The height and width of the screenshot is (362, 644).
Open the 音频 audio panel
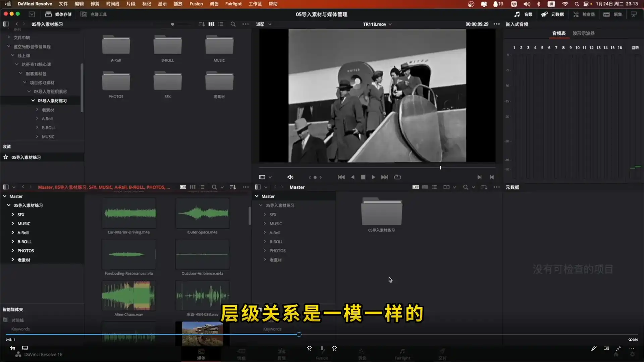(524, 14)
